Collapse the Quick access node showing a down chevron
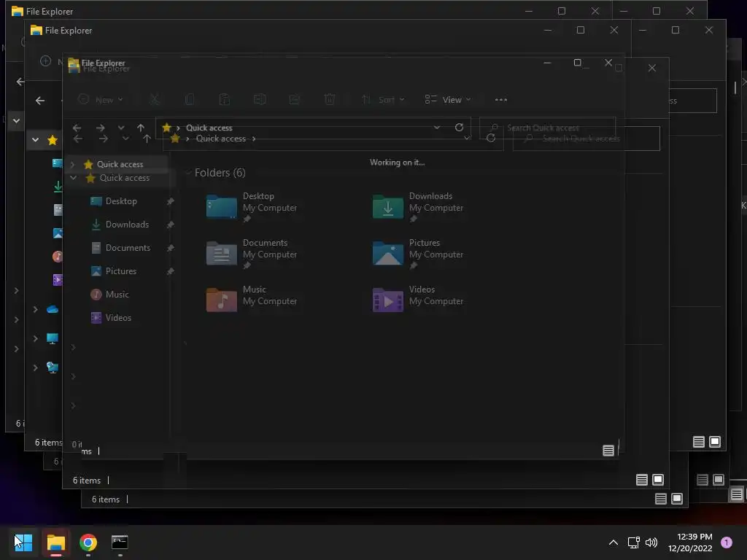The width and height of the screenshot is (747, 560). click(74, 178)
